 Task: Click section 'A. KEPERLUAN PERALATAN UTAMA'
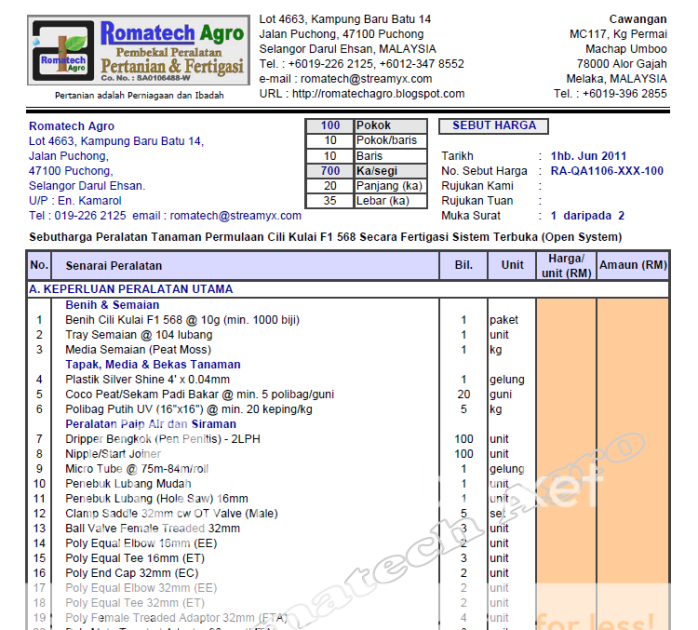pos(131,289)
